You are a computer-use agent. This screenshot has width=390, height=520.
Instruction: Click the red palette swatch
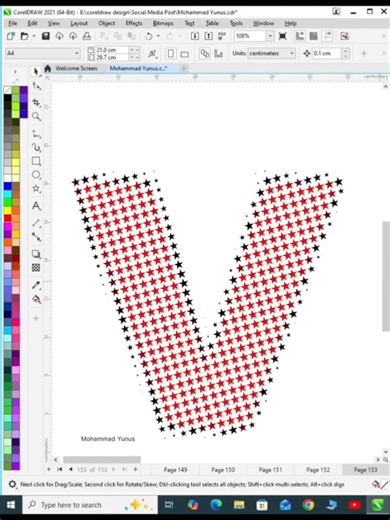[x=8, y=218]
